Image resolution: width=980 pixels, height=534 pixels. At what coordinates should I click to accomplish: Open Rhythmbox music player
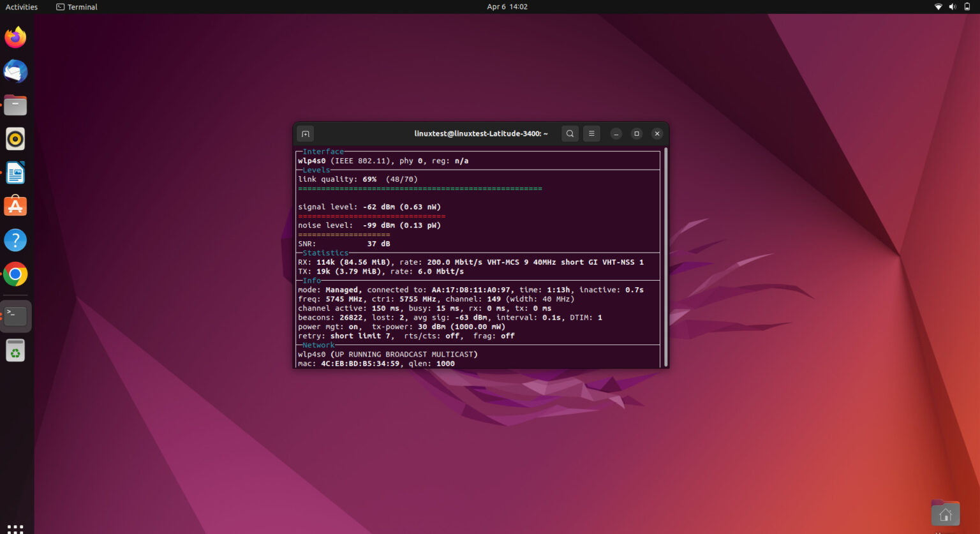point(15,138)
